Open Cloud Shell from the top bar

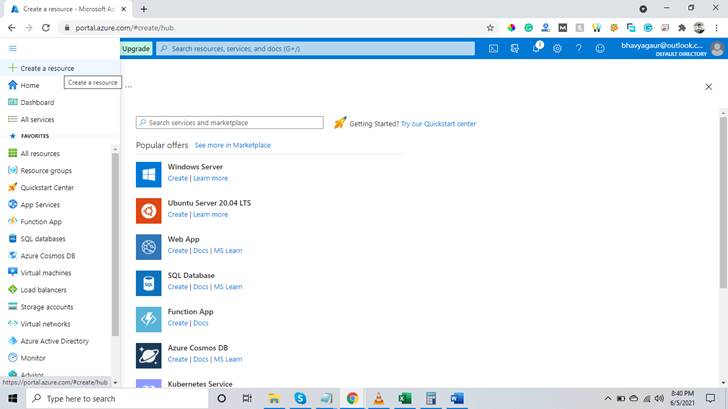[493, 48]
